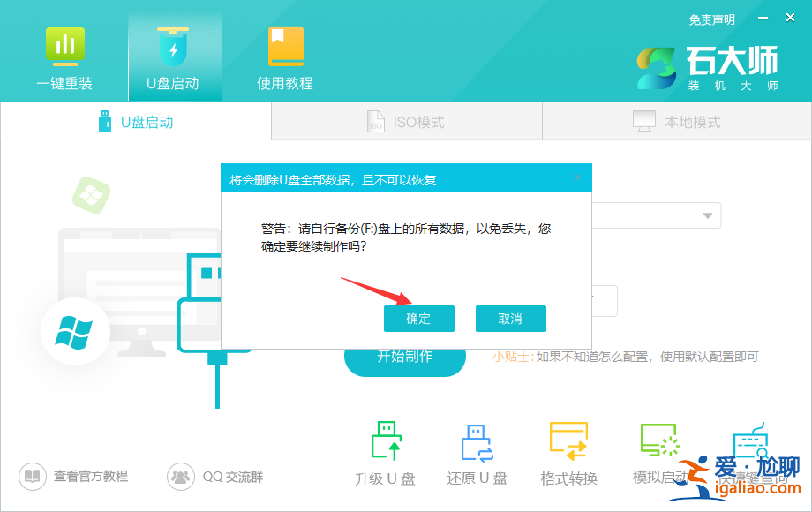Click the 开始制作 start creation button

(x=404, y=360)
